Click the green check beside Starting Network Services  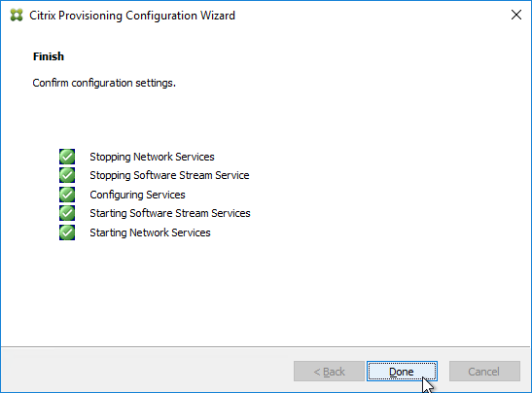click(x=67, y=232)
